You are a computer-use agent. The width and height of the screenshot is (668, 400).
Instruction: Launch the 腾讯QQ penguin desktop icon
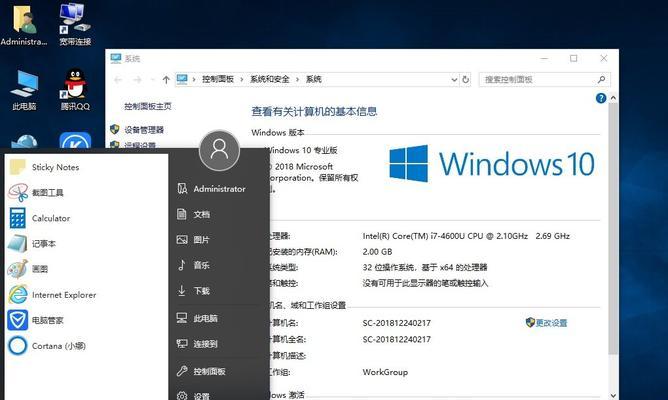(75, 90)
